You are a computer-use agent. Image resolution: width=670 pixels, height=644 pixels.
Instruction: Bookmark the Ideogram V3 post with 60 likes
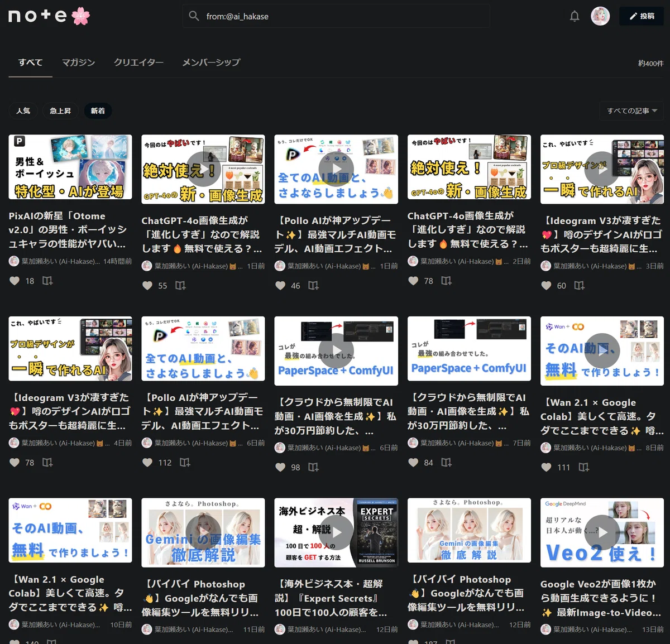[579, 285]
